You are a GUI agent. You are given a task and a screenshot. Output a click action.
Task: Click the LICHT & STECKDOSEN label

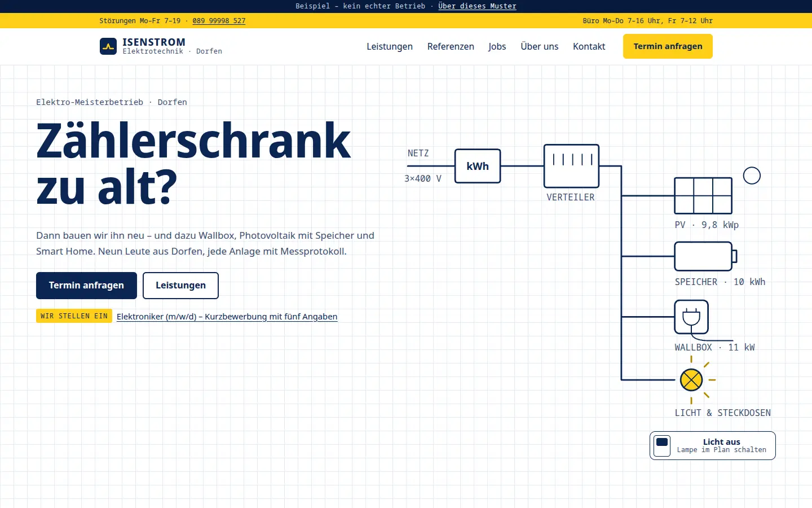723,413
